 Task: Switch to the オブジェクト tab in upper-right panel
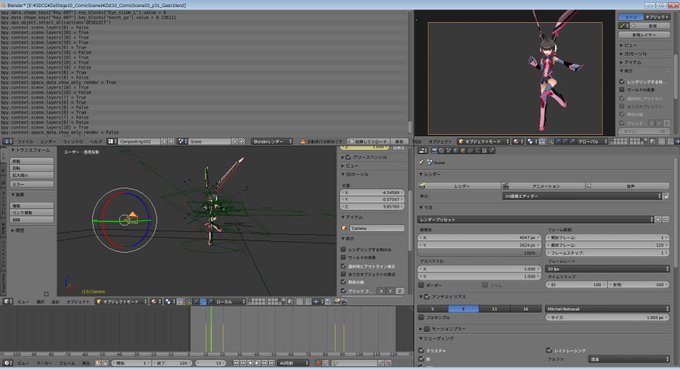coord(657,17)
